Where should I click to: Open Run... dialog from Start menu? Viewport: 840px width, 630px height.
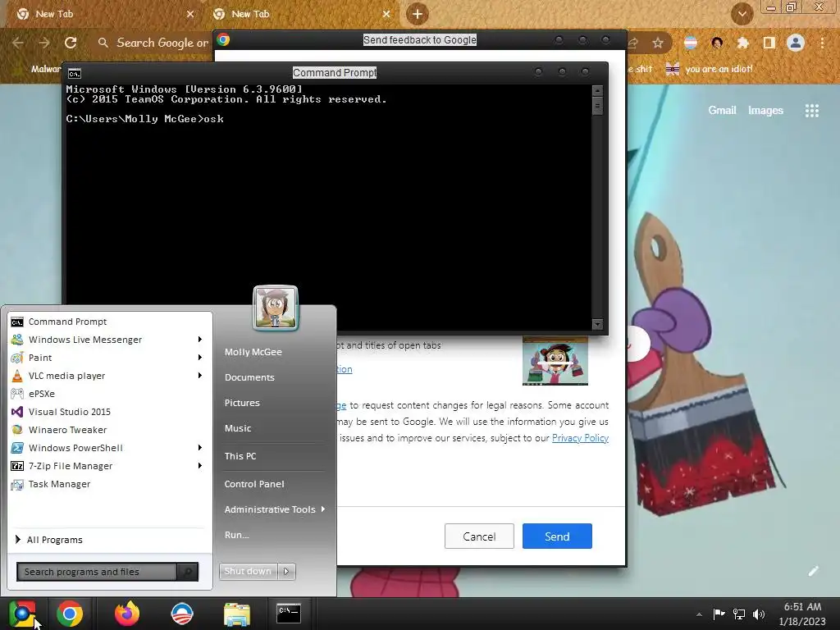[237, 535]
